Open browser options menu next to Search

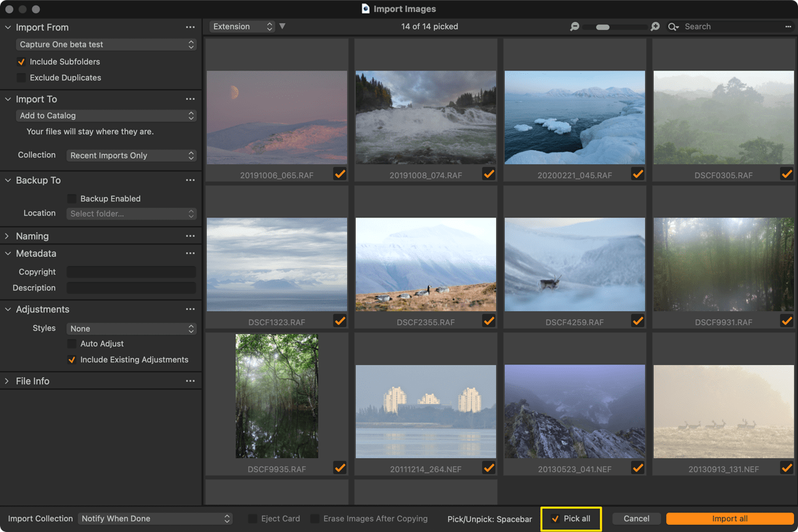pyautogui.click(x=788, y=27)
